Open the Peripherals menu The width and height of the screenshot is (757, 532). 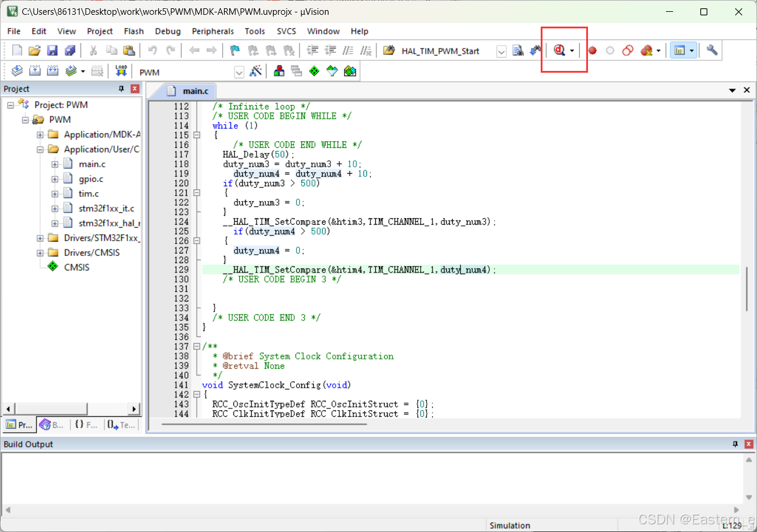tap(212, 31)
